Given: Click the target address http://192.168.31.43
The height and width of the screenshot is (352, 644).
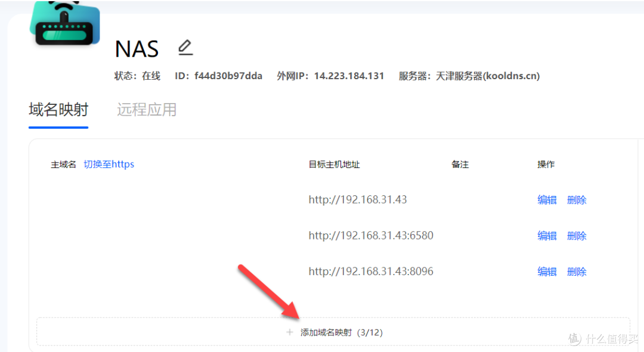Looking at the screenshot, I should click(358, 200).
